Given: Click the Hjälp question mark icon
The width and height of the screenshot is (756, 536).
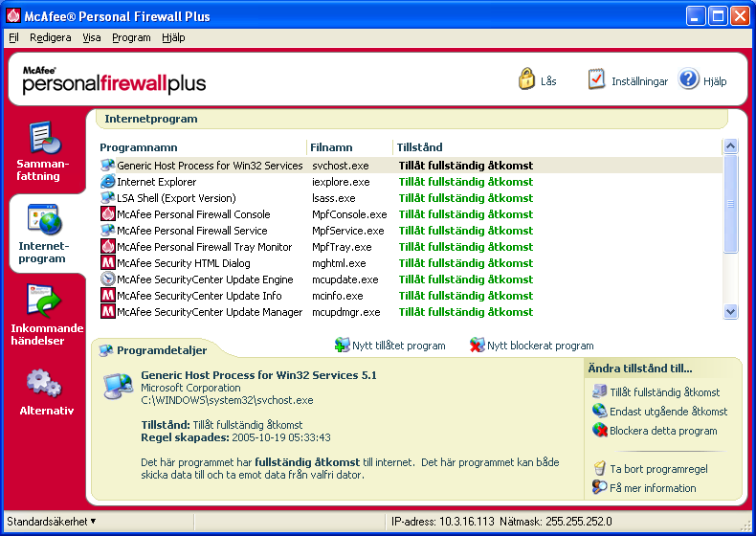Looking at the screenshot, I should (688, 78).
